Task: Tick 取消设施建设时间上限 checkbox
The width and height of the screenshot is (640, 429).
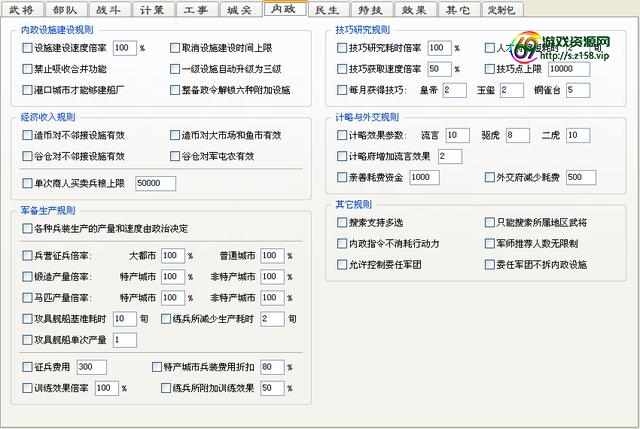Action: pos(175,48)
